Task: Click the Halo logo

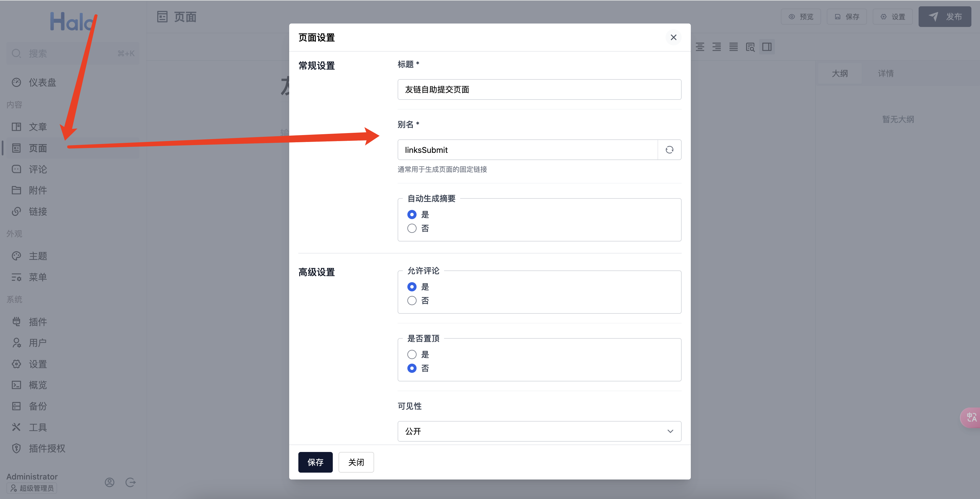Action: (72, 21)
